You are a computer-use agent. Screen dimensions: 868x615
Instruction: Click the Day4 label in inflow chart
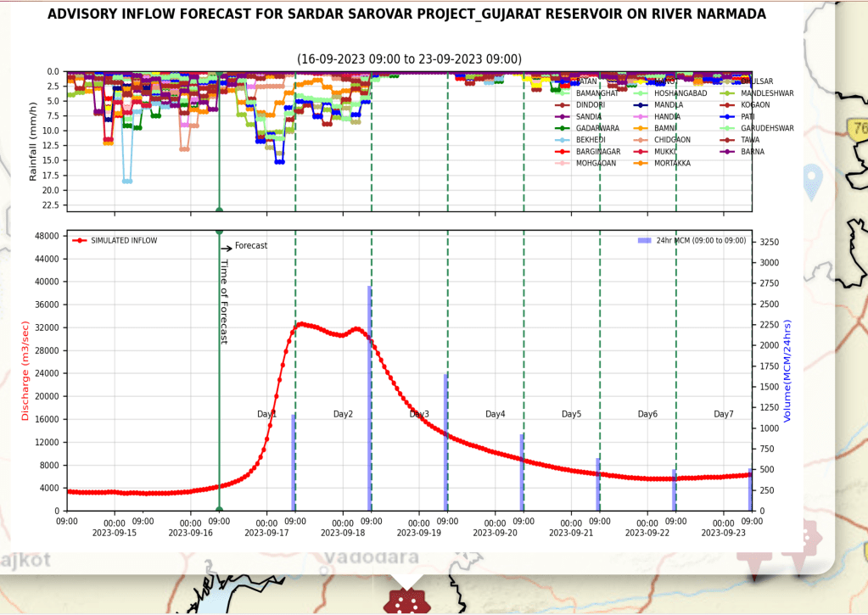pos(495,414)
